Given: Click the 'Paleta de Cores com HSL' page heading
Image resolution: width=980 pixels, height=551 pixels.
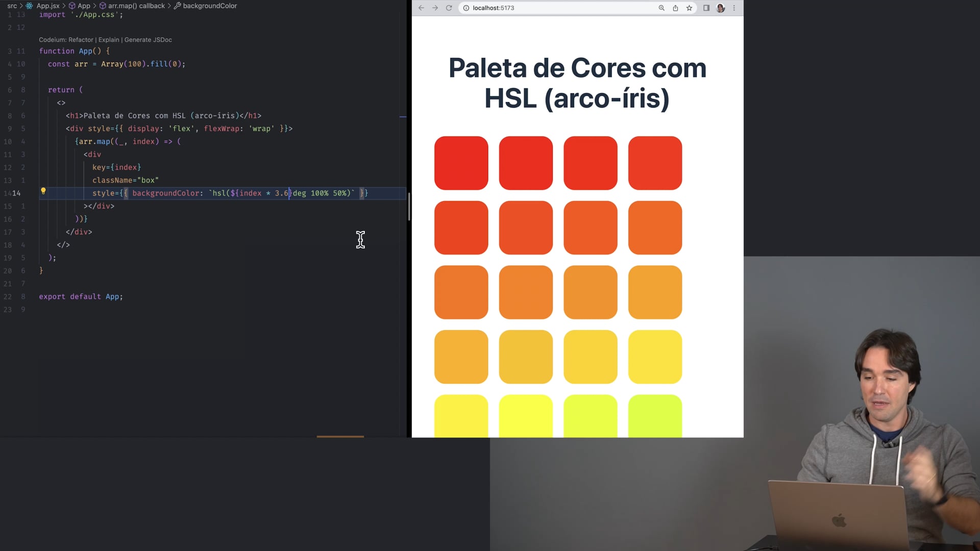Looking at the screenshot, I should click(577, 83).
